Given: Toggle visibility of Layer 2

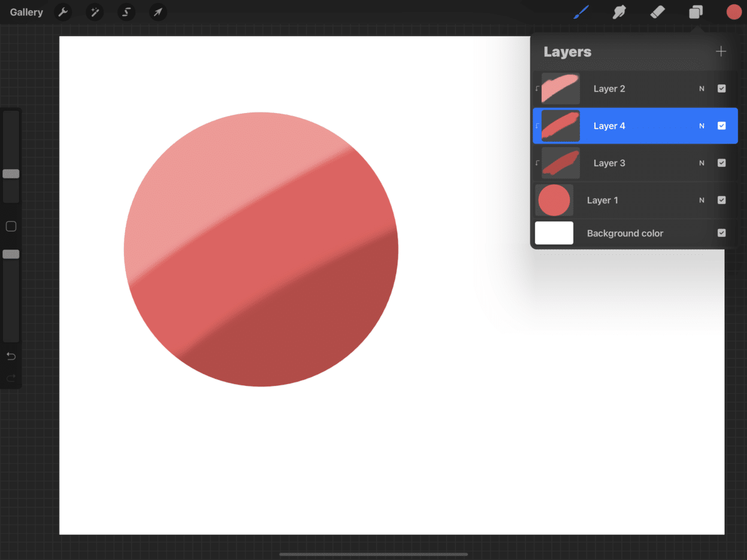Looking at the screenshot, I should tap(721, 88).
